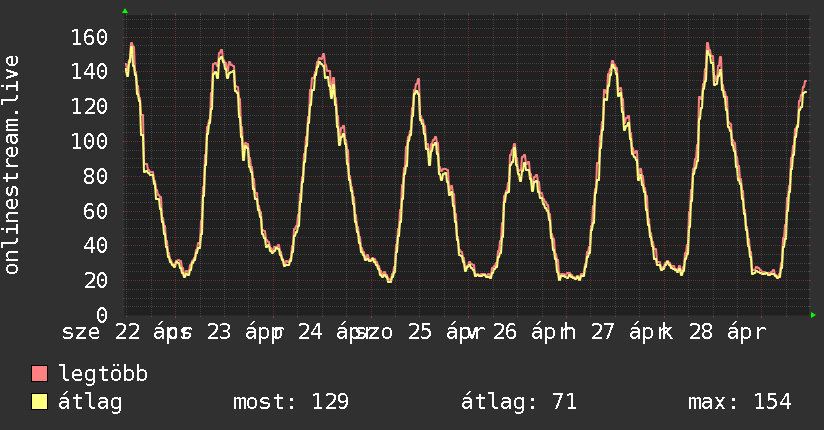Click the '24' date label on x-axis
Image resolution: width=824 pixels, height=430 pixels.
pyautogui.click(x=310, y=332)
